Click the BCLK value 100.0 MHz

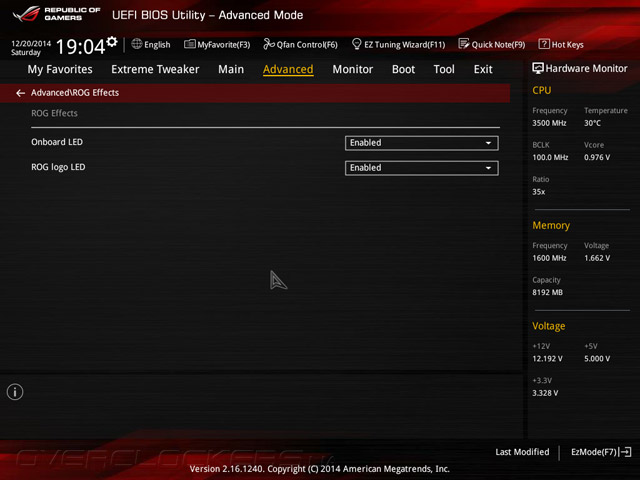tap(550, 158)
